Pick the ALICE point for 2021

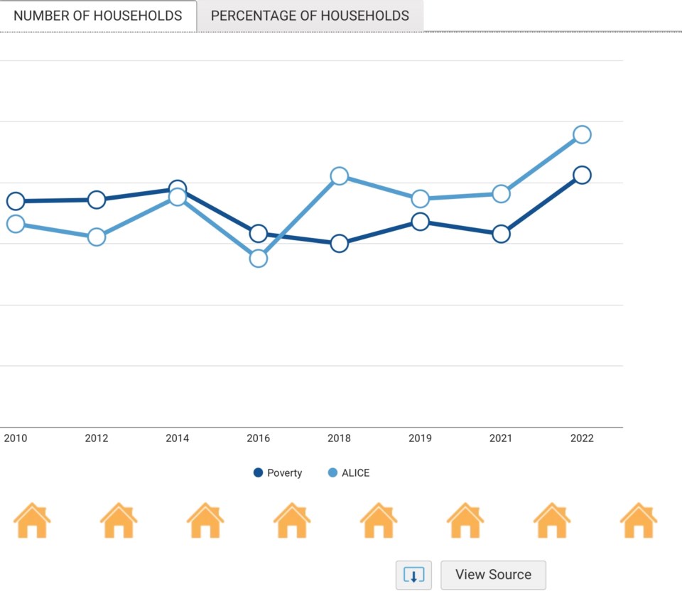(501, 194)
